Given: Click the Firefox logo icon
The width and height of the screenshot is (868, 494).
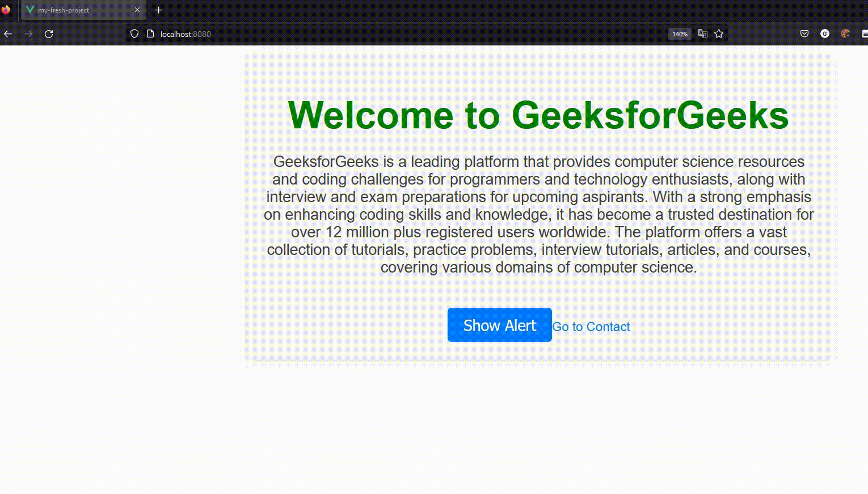Looking at the screenshot, I should tap(6, 10).
